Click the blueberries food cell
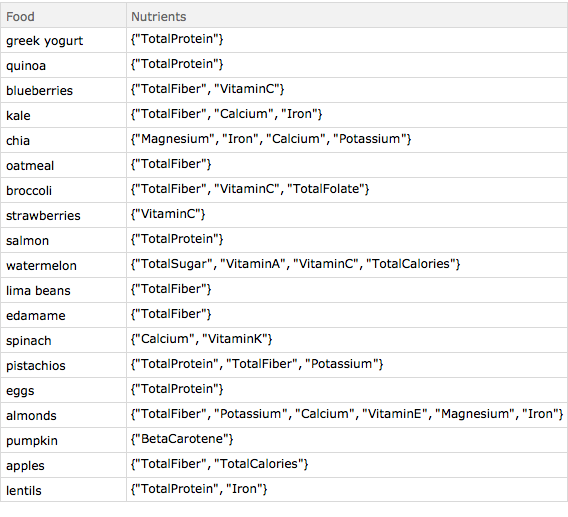This screenshot has height=517, width=568. (x=63, y=90)
